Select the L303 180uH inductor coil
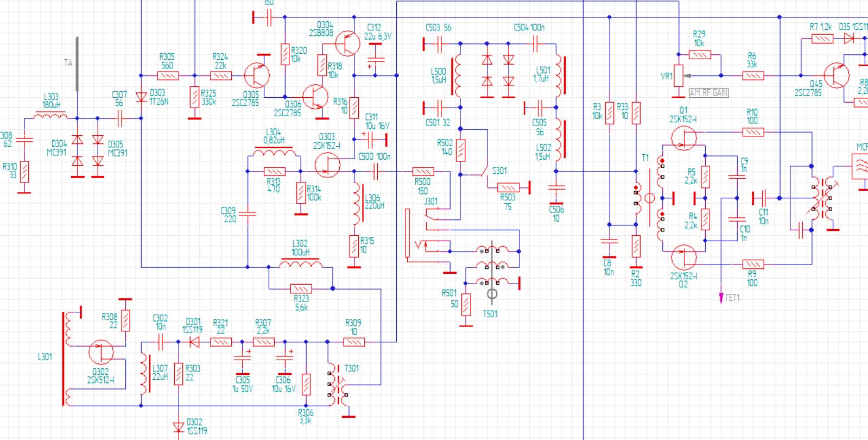Viewport: 868px width, 440px height. pos(51,116)
